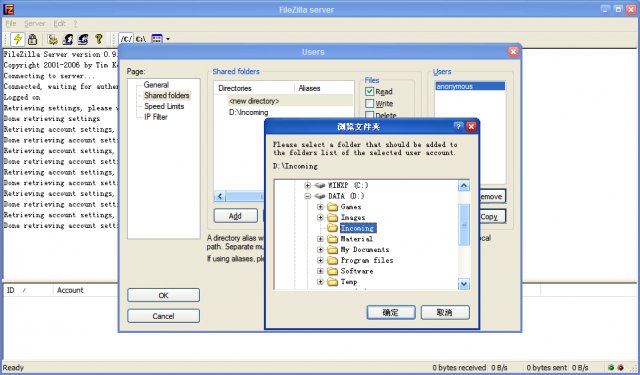The image size is (640, 375).
Task: Uncheck the Read files permission
Action: [x=369, y=91]
